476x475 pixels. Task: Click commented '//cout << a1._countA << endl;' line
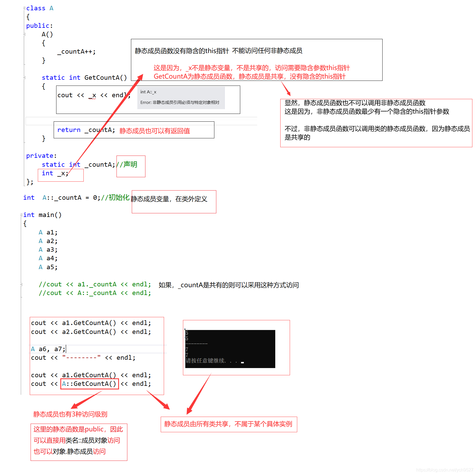click(x=95, y=284)
